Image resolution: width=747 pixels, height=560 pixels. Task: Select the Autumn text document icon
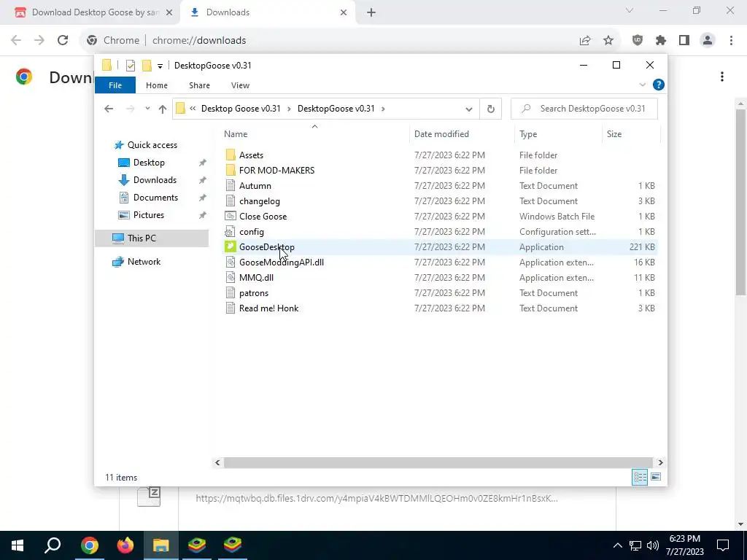tap(231, 185)
